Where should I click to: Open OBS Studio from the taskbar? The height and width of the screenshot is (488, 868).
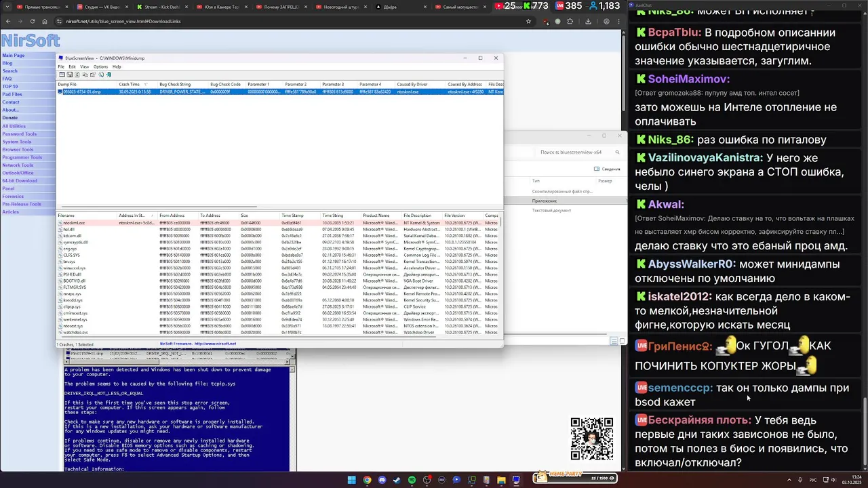coord(427,480)
